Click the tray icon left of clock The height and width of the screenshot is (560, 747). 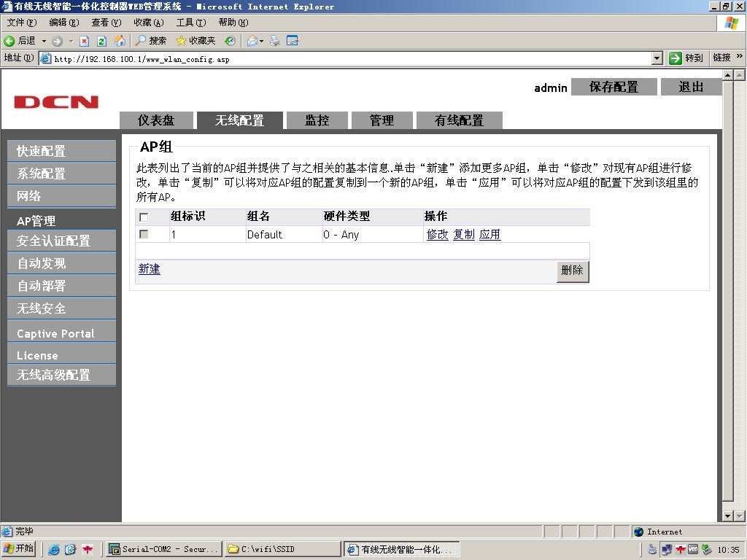(706, 550)
